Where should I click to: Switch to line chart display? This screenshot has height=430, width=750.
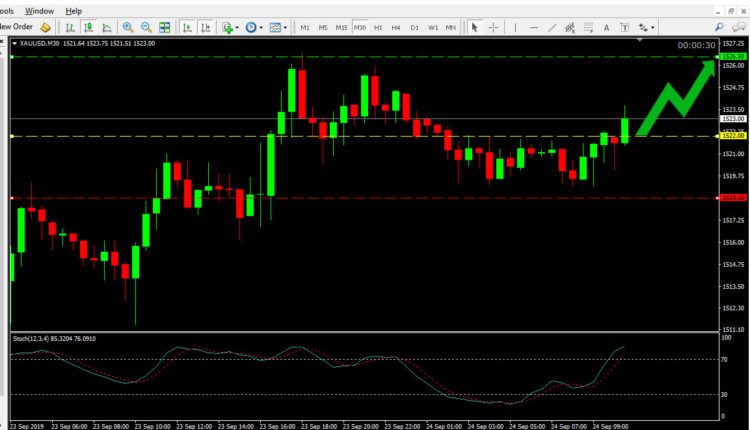[107, 28]
